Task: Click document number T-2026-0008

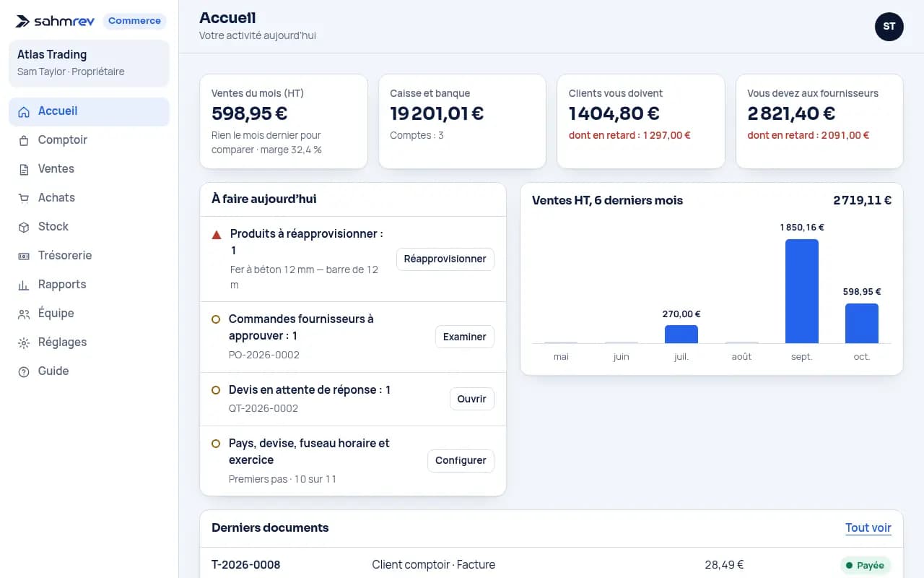Action: pyautogui.click(x=246, y=565)
